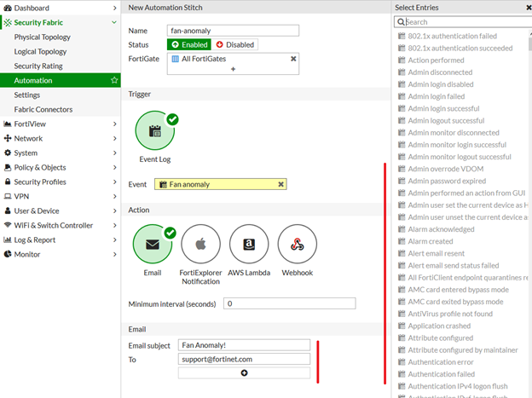532x398 pixels.
Task: Select the Email action icon
Action: point(153,245)
